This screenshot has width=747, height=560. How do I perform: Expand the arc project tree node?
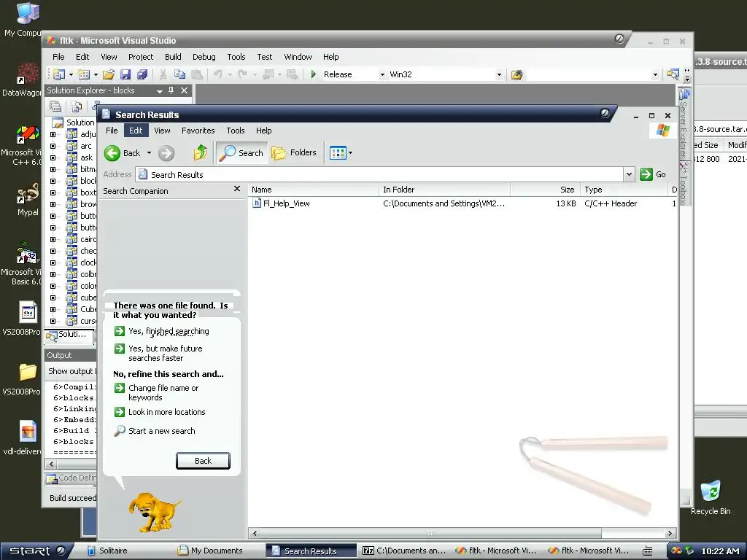[53, 146]
